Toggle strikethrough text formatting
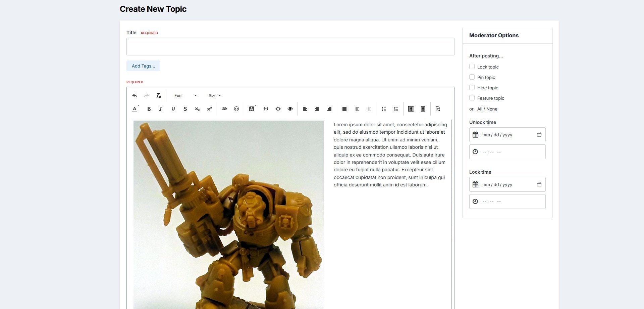Image resolution: width=644 pixels, height=309 pixels. (x=185, y=109)
